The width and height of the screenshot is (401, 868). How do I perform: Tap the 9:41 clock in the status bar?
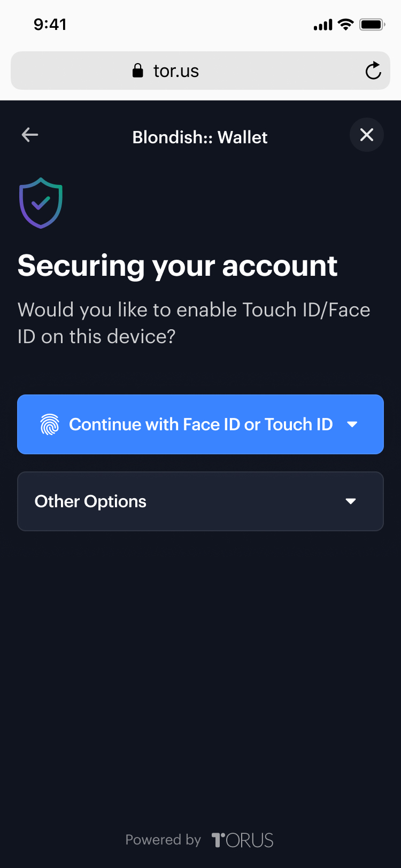[50, 25]
